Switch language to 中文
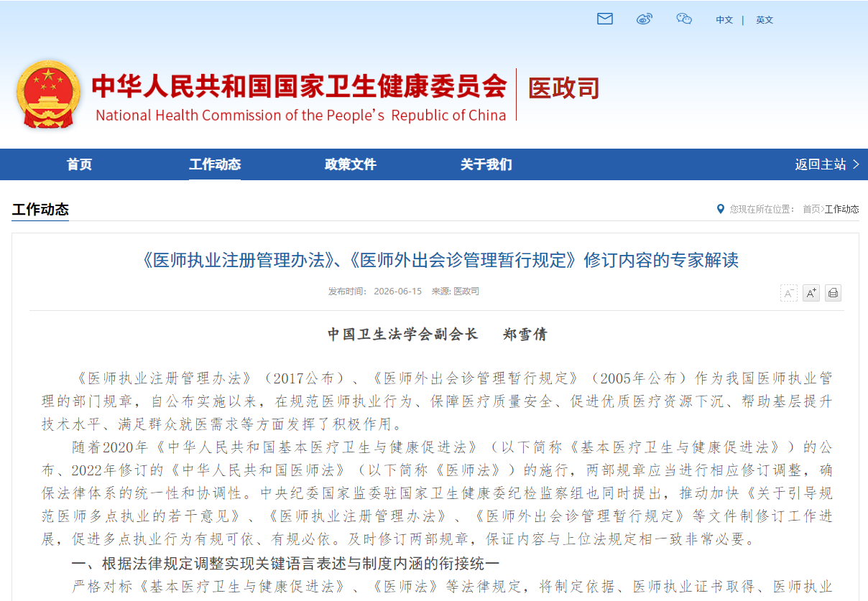This screenshot has height=601, width=868. pyautogui.click(x=724, y=20)
